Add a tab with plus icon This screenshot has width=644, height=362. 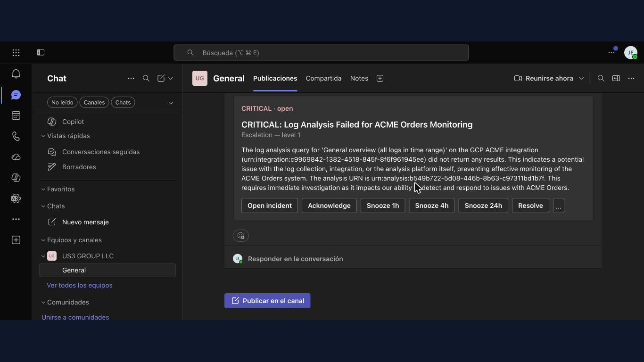(x=380, y=78)
